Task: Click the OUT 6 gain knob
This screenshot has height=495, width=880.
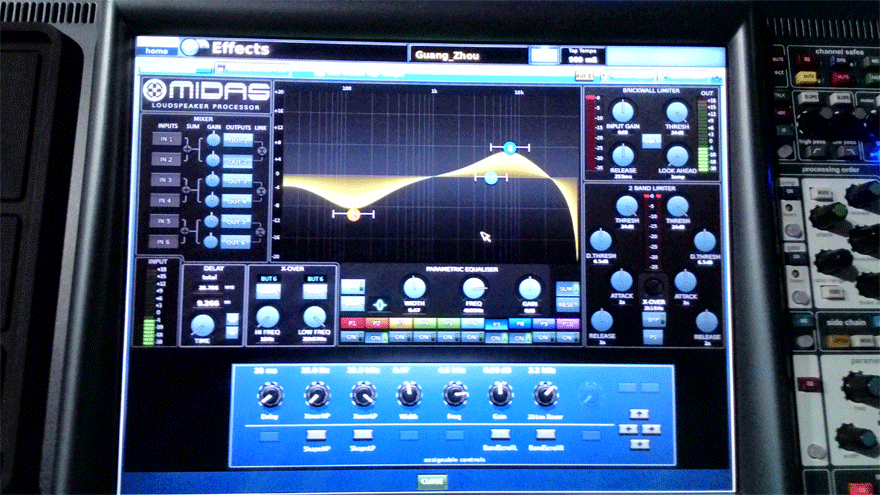Action: click(210, 241)
